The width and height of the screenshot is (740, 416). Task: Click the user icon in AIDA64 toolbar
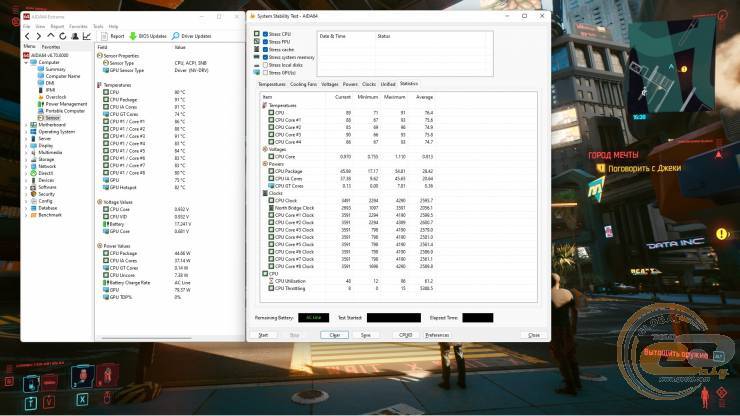pos(75,36)
